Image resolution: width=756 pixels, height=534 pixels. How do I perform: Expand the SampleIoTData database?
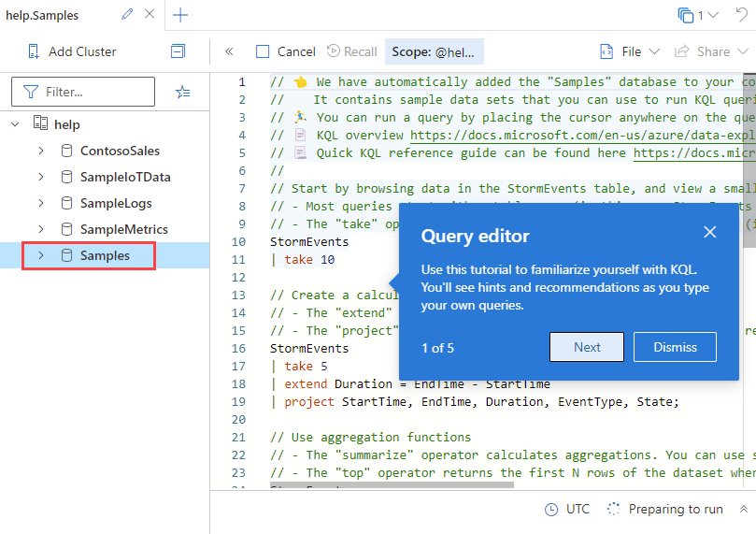(41, 177)
